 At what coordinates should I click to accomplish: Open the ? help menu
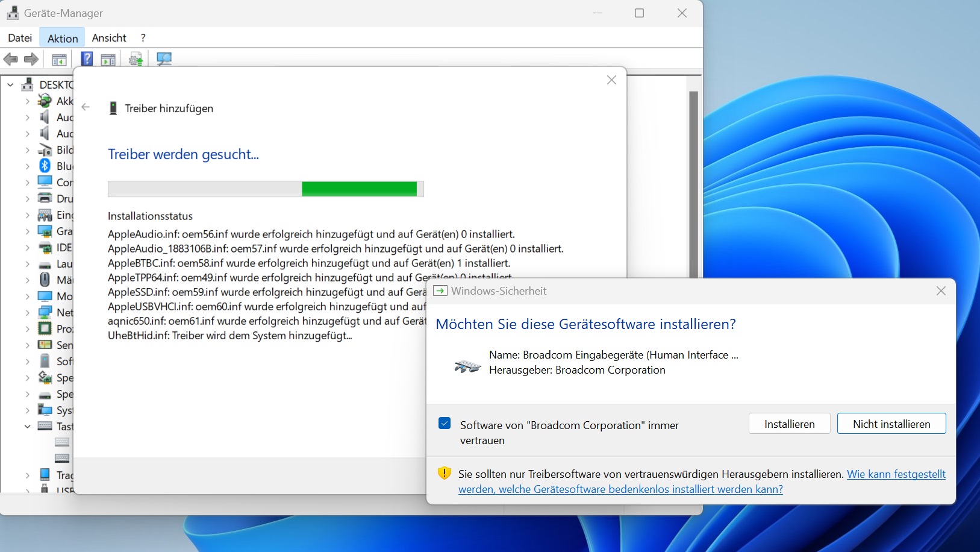[143, 38]
